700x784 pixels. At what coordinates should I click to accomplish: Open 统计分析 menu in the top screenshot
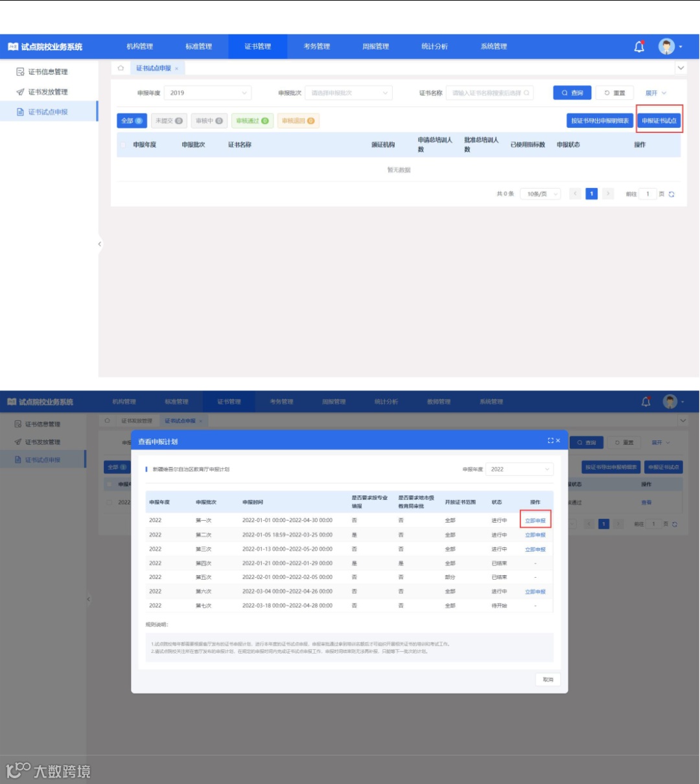tap(435, 47)
